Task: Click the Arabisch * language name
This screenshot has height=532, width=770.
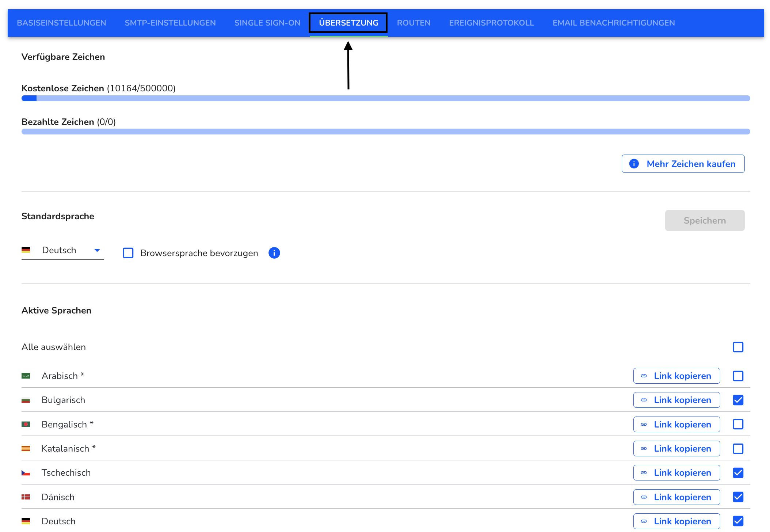Action: tap(63, 376)
